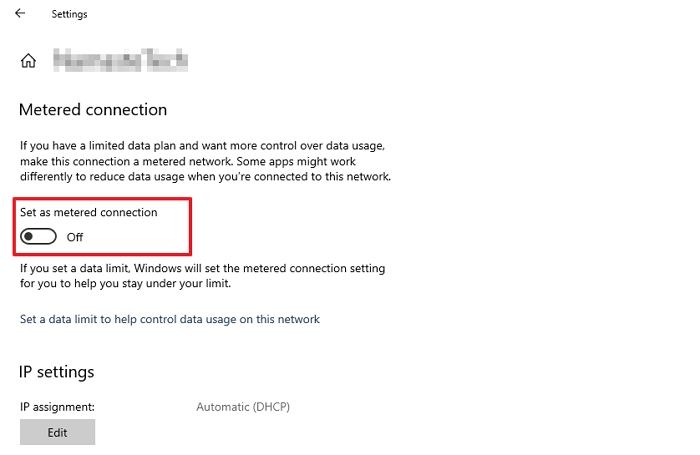Click the IP assignment label

(55, 407)
